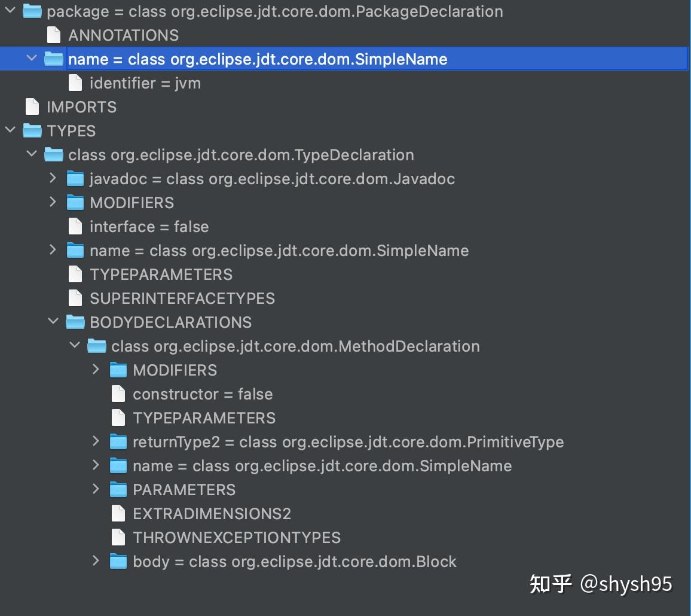Click the BODYDECLARATIONS folder icon
691x616 pixels.
[75, 322]
